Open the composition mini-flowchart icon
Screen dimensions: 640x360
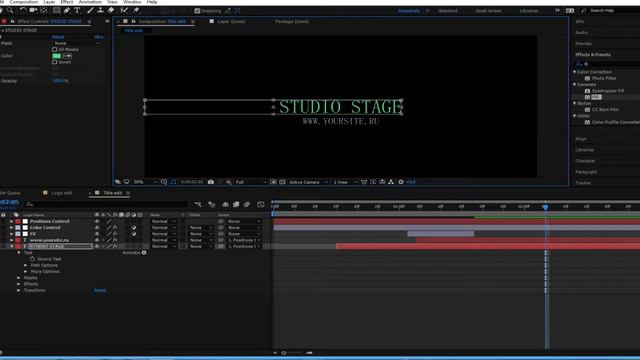click(x=198, y=204)
